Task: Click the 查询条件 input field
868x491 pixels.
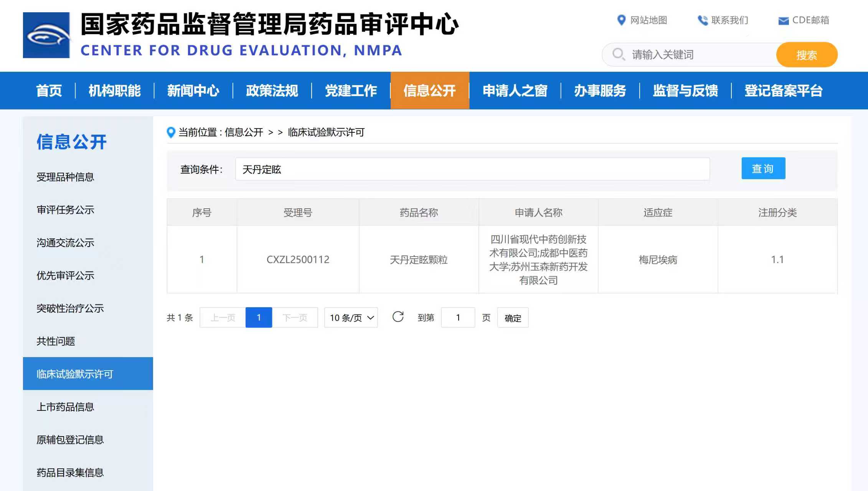Action: [x=472, y=169]
